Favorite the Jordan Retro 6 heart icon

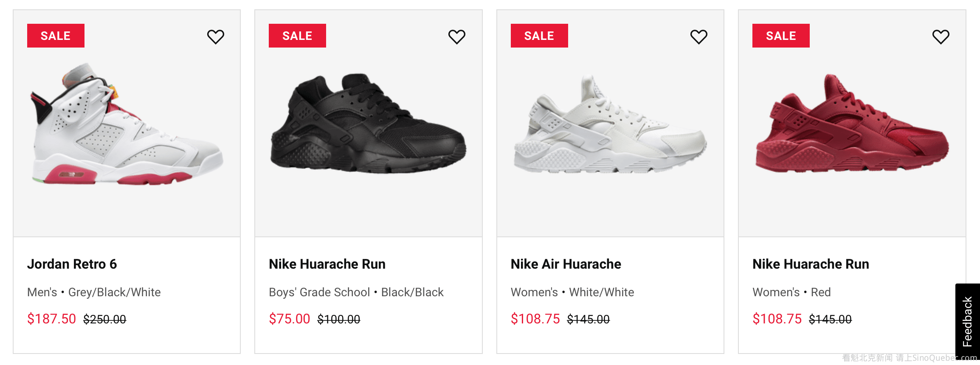tap(216, 37)
